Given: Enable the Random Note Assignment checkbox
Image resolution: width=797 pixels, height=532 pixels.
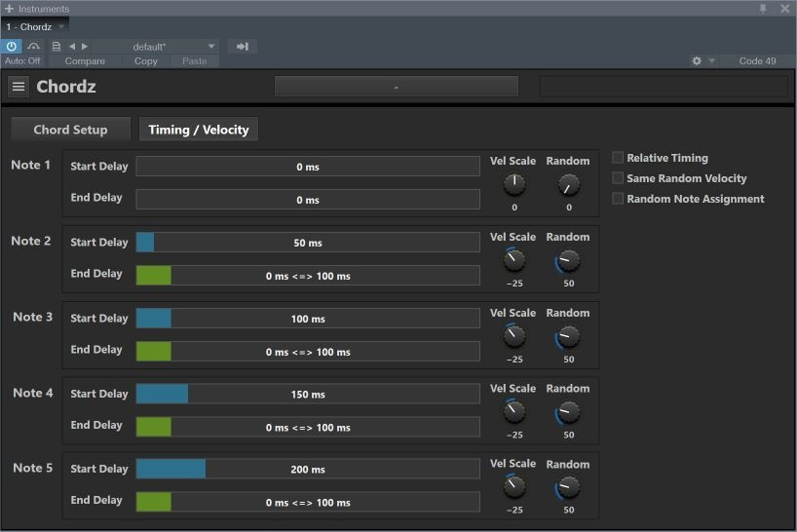Looking at the screenshot, I should pyautogui.click(x=618, y=198).
